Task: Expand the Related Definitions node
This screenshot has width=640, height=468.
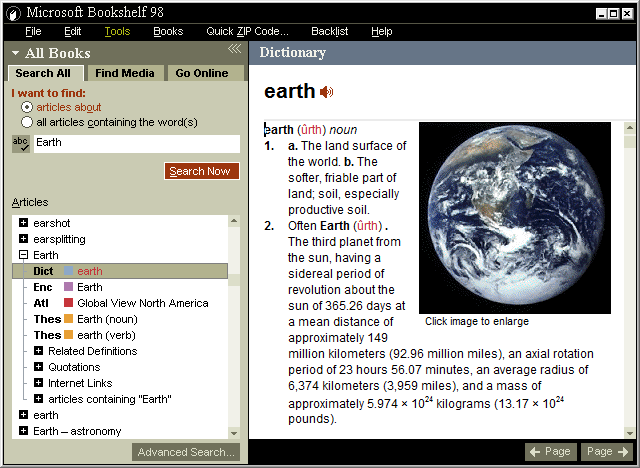Action: click(38, 351)
